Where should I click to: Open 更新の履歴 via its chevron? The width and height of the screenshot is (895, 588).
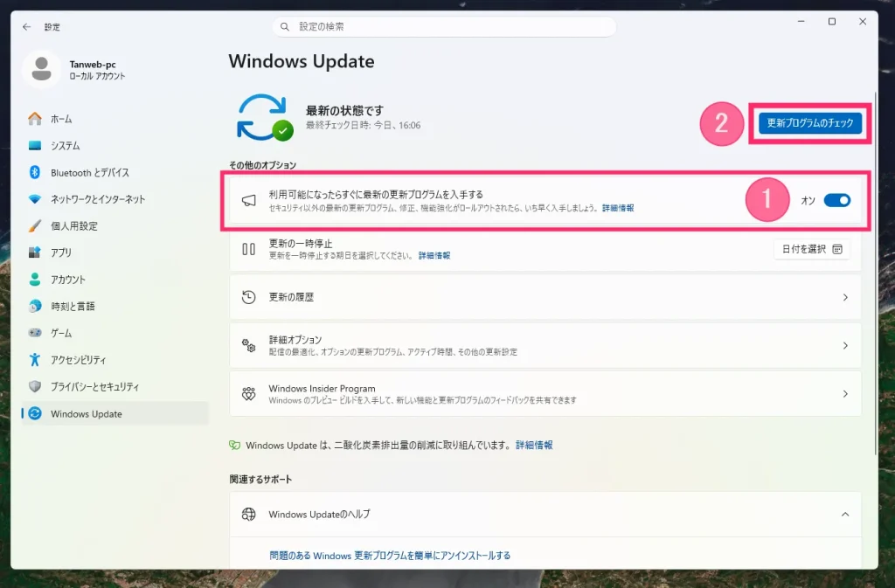[x=845, y=297]
